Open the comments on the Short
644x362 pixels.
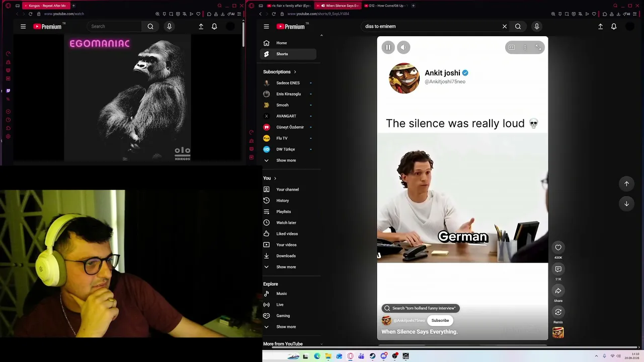(x=558, y=269)
